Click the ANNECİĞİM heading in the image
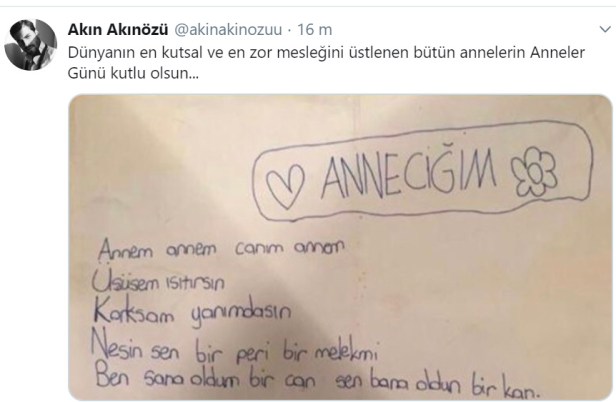The width and height of the screenshot is (616, 402). (409, 174)
